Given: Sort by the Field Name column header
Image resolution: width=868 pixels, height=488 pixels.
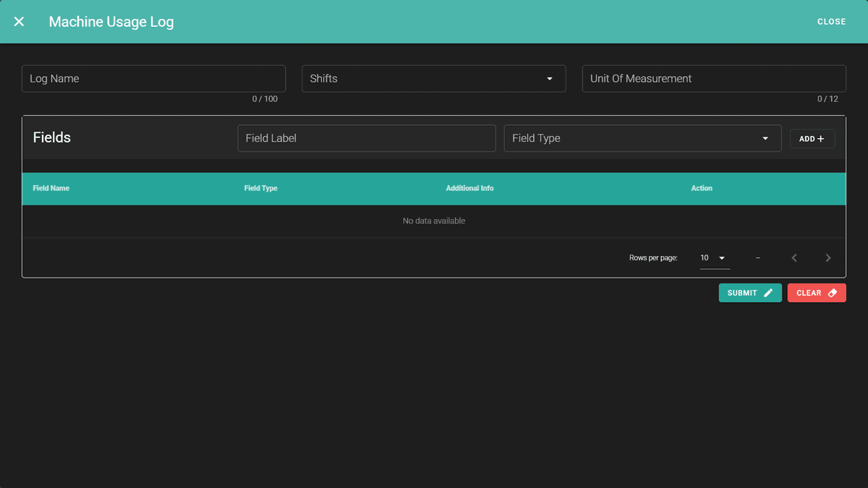Looking at the screenshot, I should coord(51,188).
